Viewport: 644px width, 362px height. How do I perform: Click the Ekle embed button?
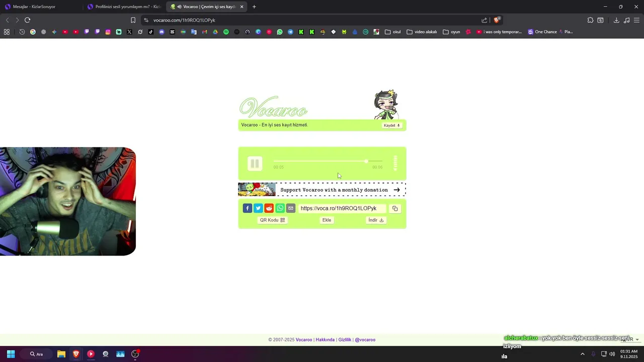click(327, 220)
